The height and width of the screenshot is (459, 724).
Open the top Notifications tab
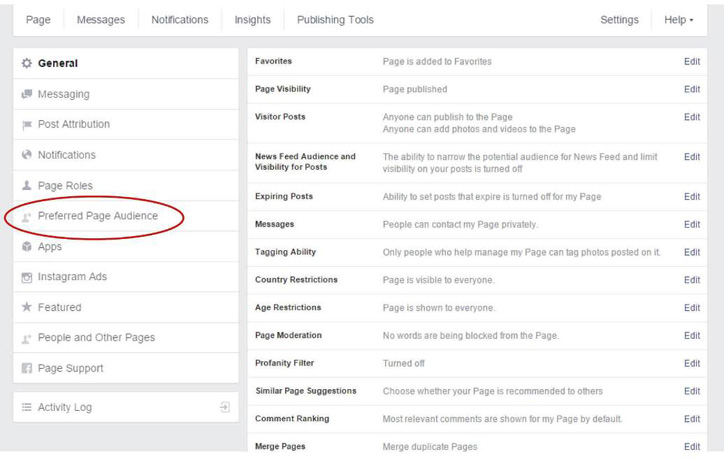pos(180,20)
